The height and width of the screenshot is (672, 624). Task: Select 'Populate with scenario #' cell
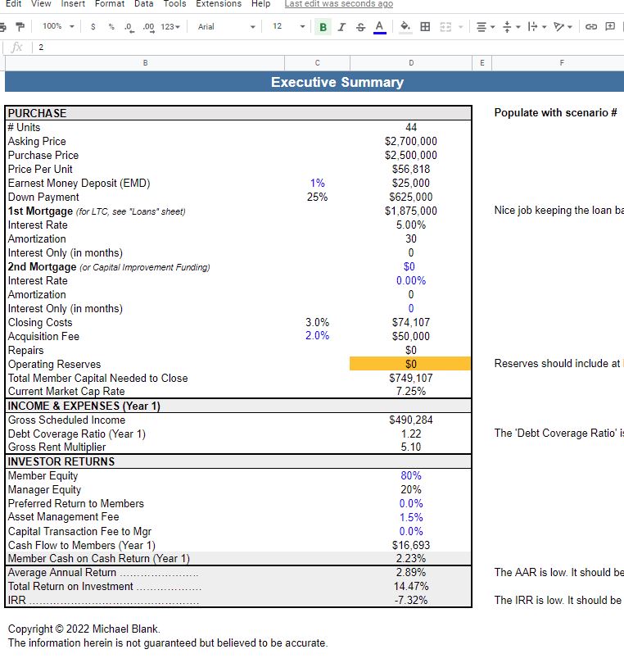pyautogui.click(x=555, y=113)
